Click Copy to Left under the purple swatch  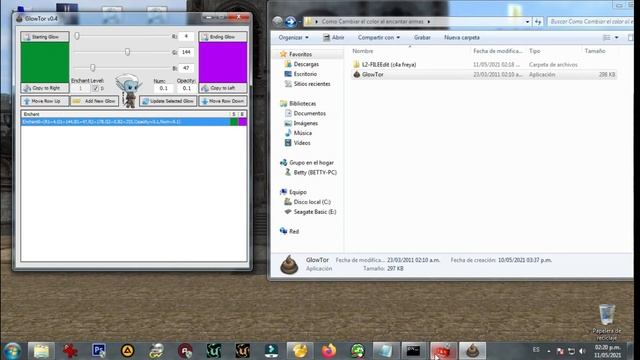point(223,88)
